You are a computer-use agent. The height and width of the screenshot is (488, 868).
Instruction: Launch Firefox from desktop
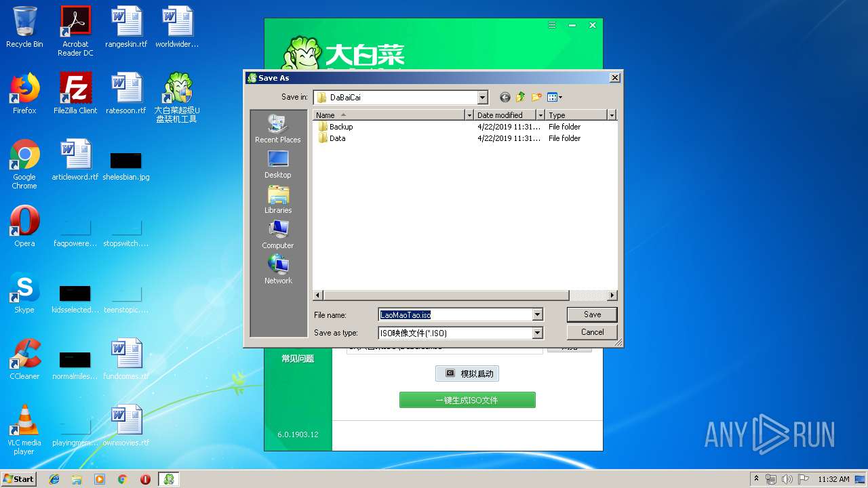tap(24, 94)
